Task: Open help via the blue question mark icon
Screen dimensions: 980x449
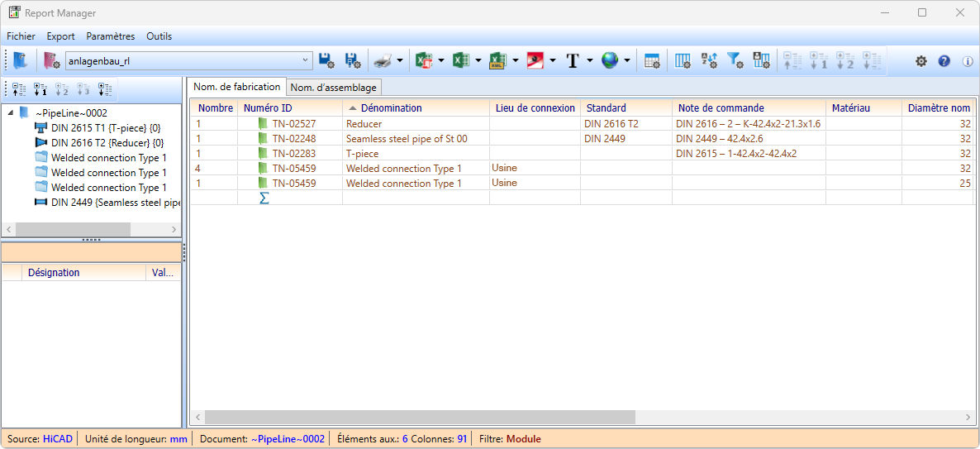Action: click(944, 61)
